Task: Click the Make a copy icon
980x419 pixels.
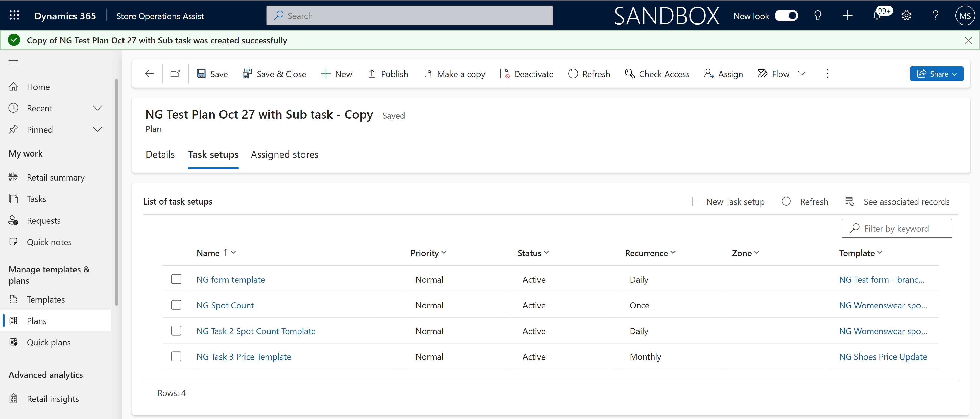Action: [x=427, y=74]
